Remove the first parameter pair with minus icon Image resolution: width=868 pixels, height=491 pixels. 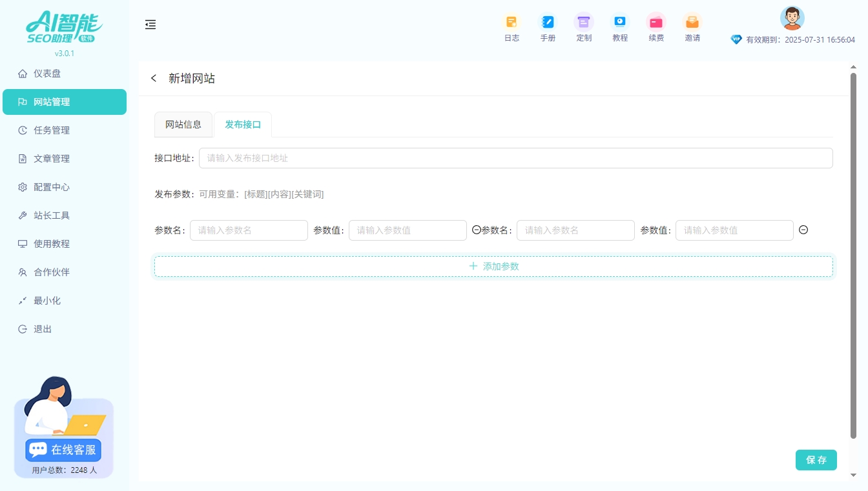click(476, 230)
